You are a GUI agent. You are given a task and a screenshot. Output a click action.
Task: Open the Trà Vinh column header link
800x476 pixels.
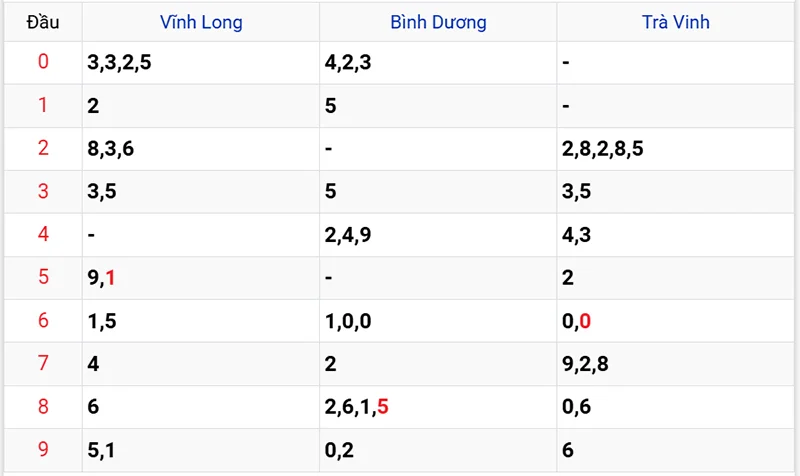coord(676,21)
